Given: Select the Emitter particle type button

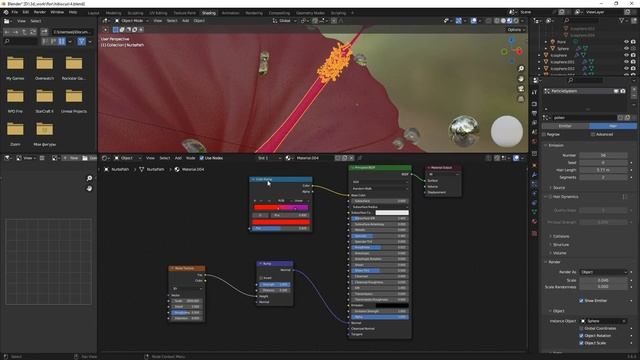Looking at the screenshot, I should [x=565, y=126].
